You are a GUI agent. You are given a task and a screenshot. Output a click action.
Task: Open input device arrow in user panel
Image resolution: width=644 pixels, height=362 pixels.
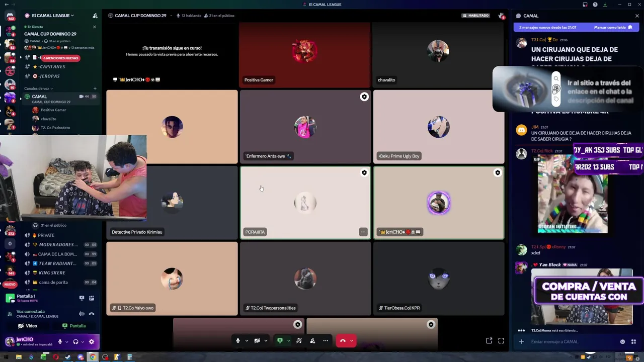[x=67, y=342]
